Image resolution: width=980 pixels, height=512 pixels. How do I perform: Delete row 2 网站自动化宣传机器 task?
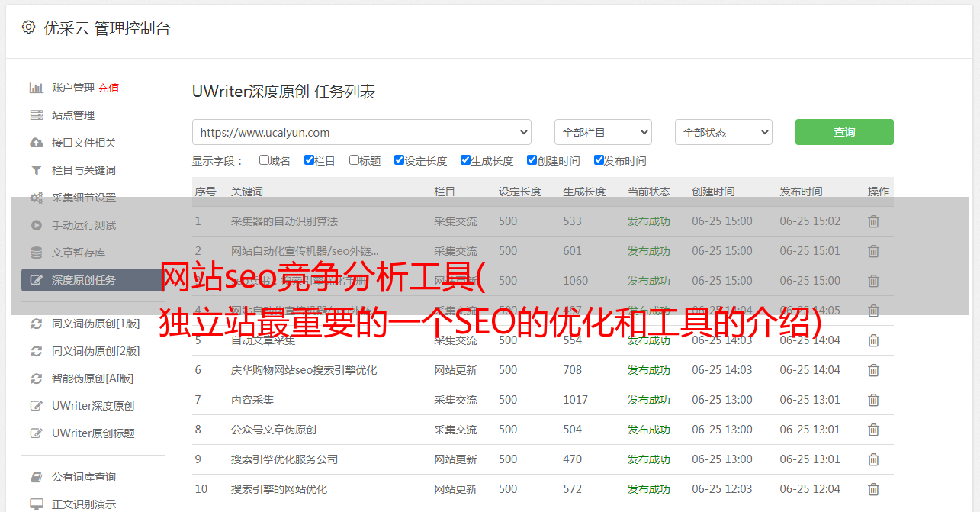click(x=873, y=251)
